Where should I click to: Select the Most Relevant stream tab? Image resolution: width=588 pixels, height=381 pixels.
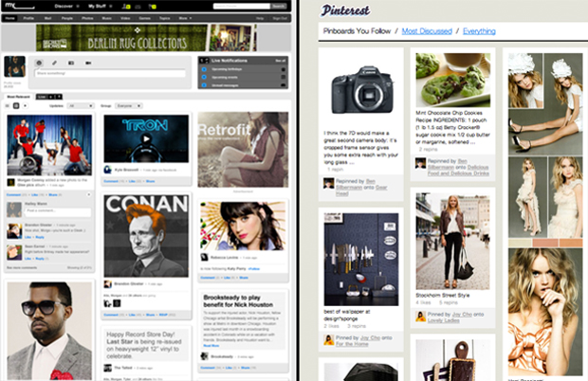pos(18,97)
